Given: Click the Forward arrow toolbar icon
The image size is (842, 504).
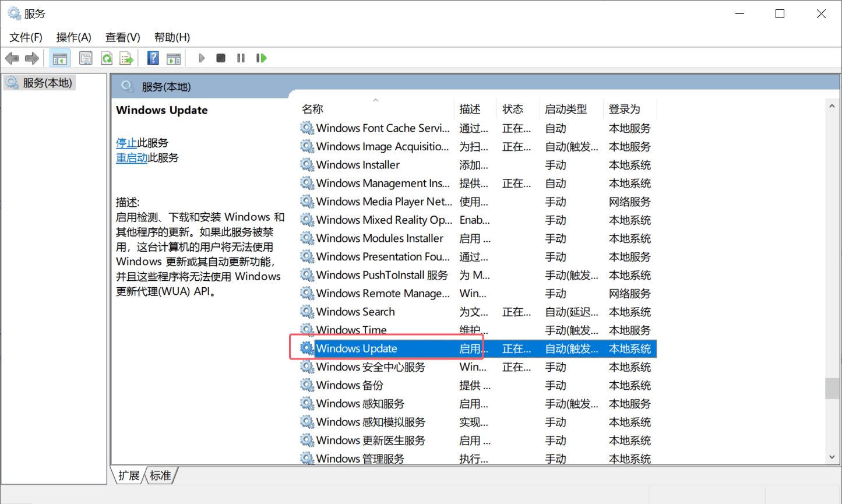Looking at the screenshot, I should coord(32,58).
